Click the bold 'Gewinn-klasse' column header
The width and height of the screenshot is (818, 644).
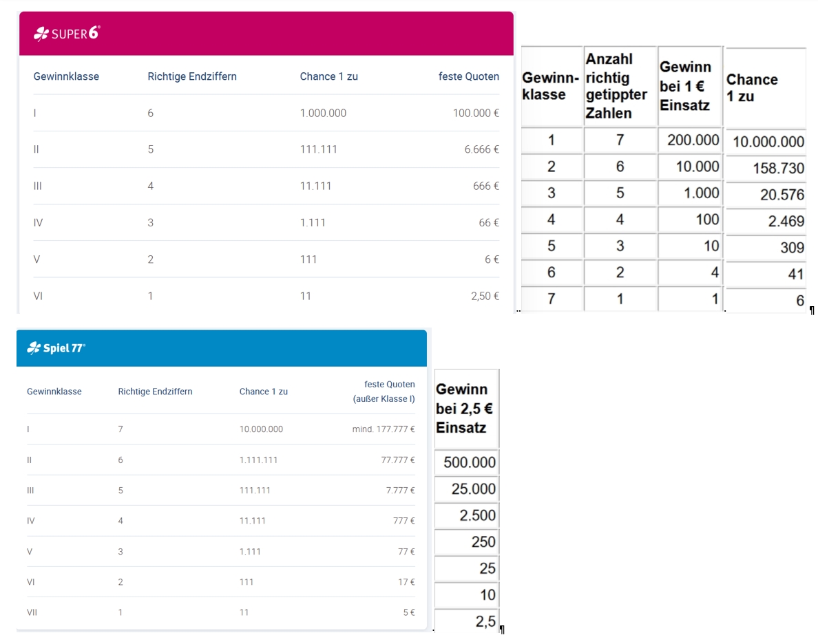pyautogui.click(x=550, y=86)
